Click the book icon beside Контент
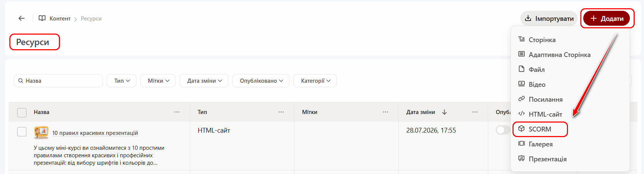 coord(42,18)
